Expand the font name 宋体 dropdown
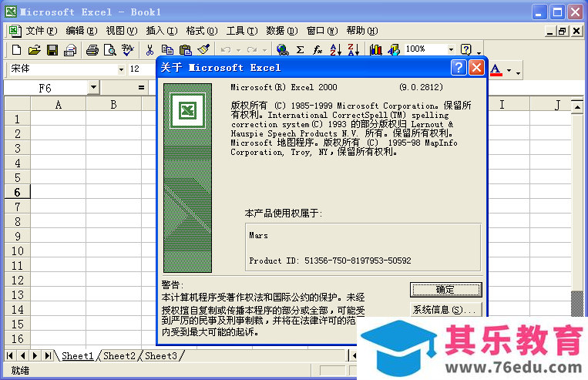 (x=121, y=69)
